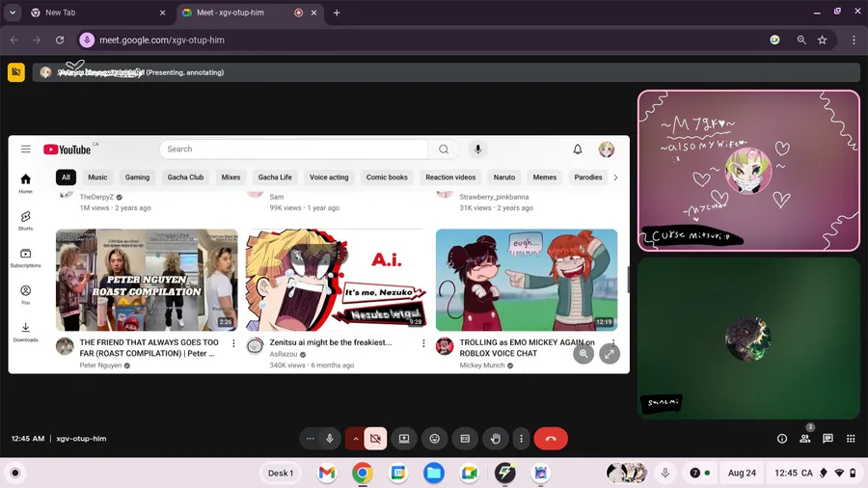Viewport: 868px width, 488px height.
Task: Turn on the Meet camera
Action: (x=375, y=439)
